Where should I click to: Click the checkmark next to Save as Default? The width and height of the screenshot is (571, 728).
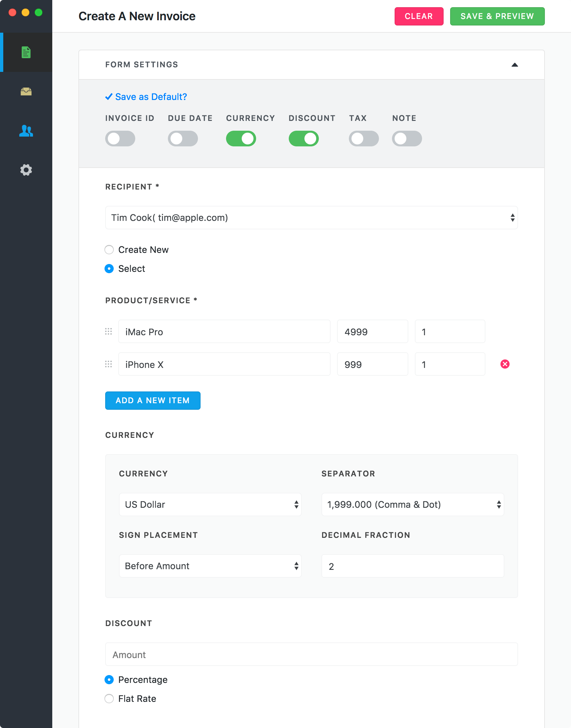point(109,97)
